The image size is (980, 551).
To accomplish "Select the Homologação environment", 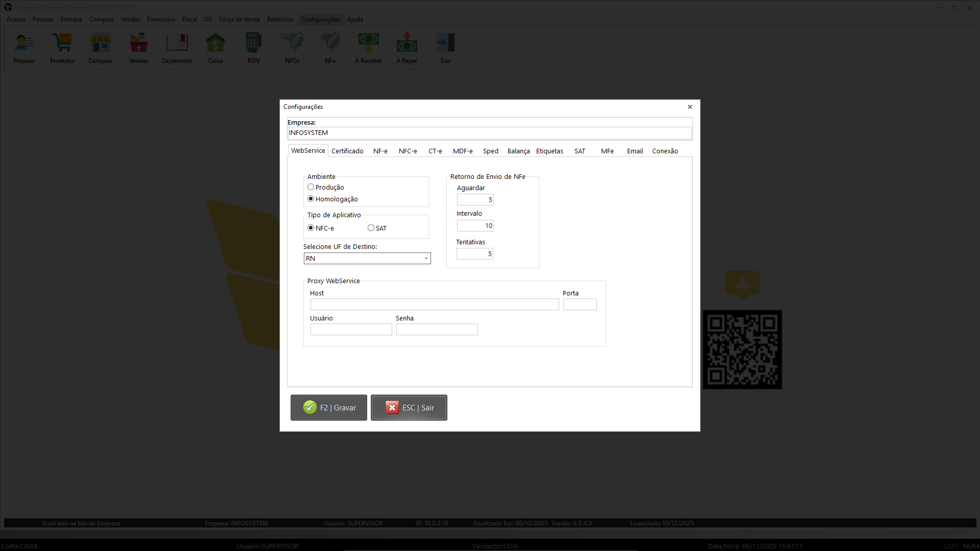I will [x=310, y=199].
